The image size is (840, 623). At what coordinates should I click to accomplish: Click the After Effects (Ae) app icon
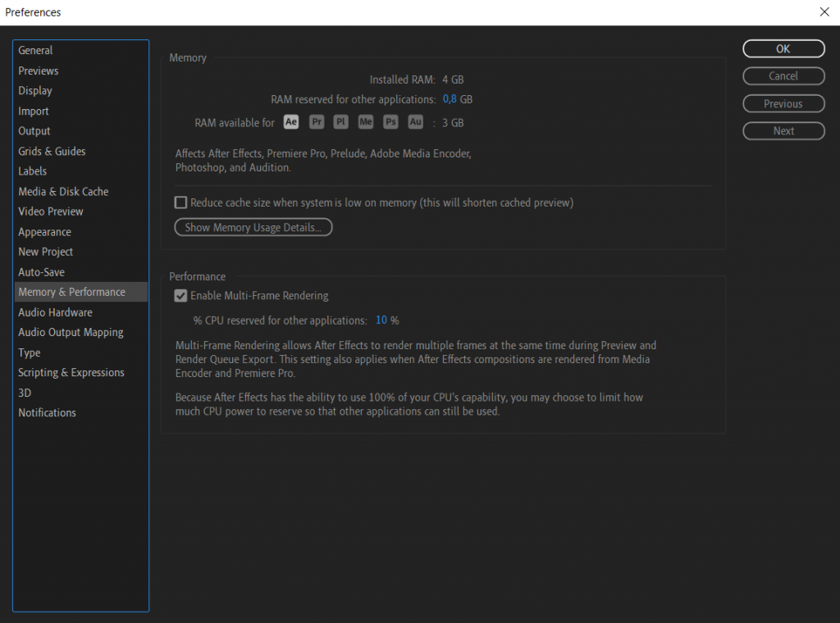(291, 122)
